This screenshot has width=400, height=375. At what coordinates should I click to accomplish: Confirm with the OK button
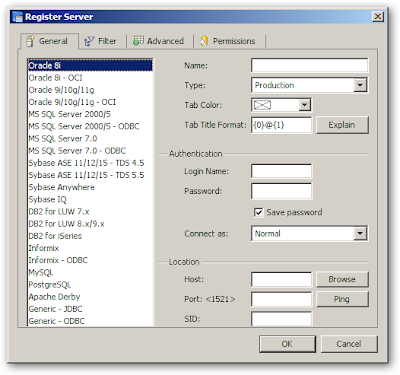point(287,344)
